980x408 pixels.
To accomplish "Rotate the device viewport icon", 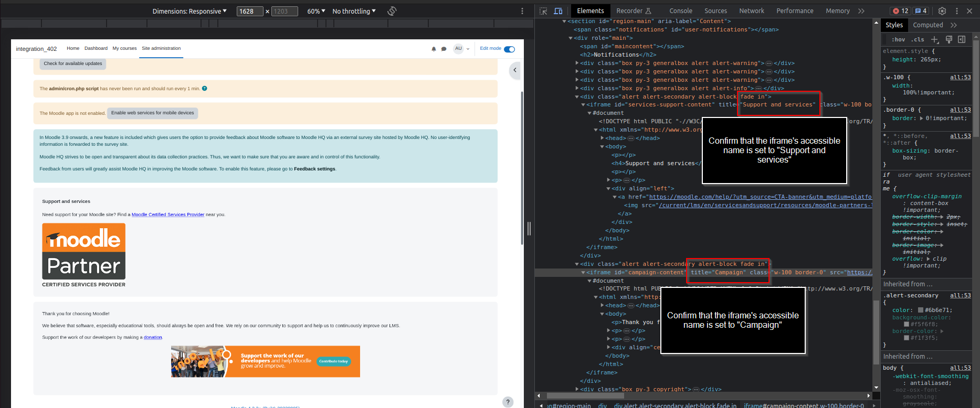I will 392,11.
